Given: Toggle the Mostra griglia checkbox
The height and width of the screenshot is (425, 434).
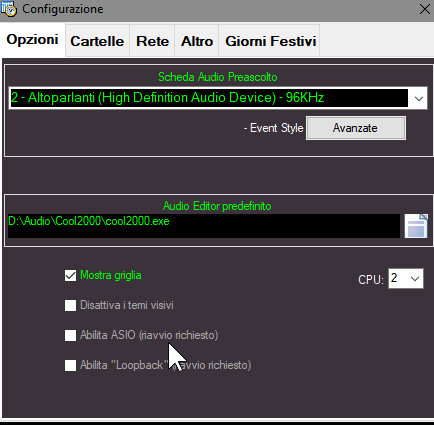Looking at the screenshot, I should tap(70, 276).
